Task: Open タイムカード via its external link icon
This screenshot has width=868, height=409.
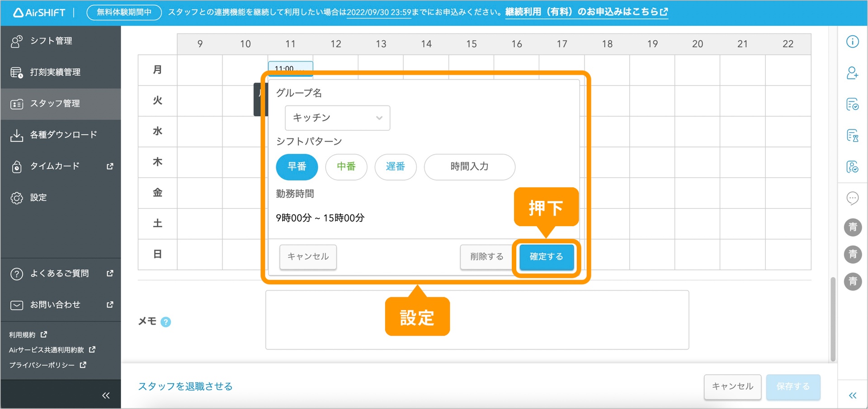Action: click(x=109, y=166)
